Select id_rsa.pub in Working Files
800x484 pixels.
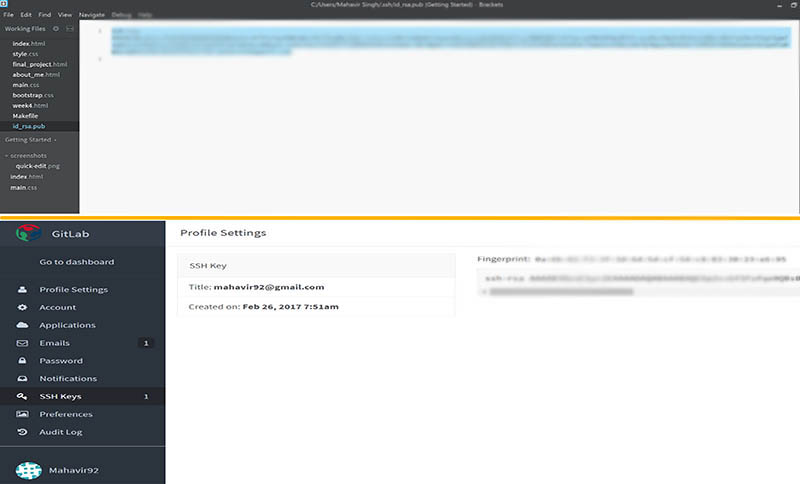[x=29, y=126]
